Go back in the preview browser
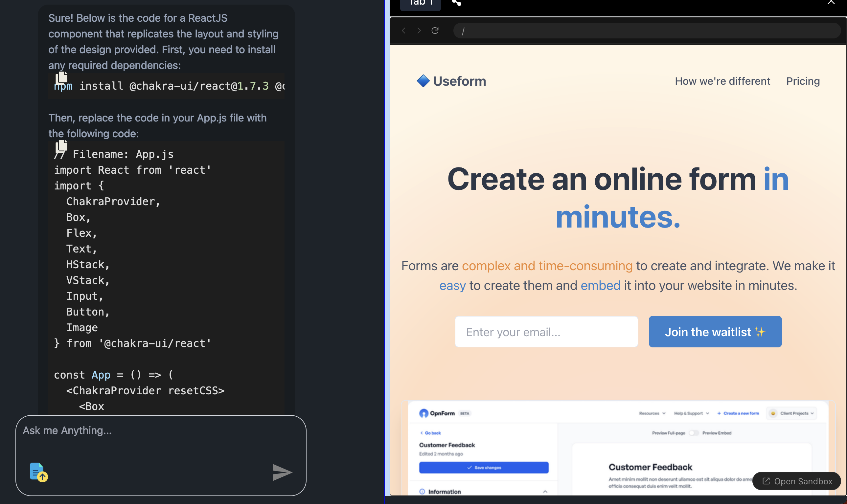 click(x=404, y=31)
